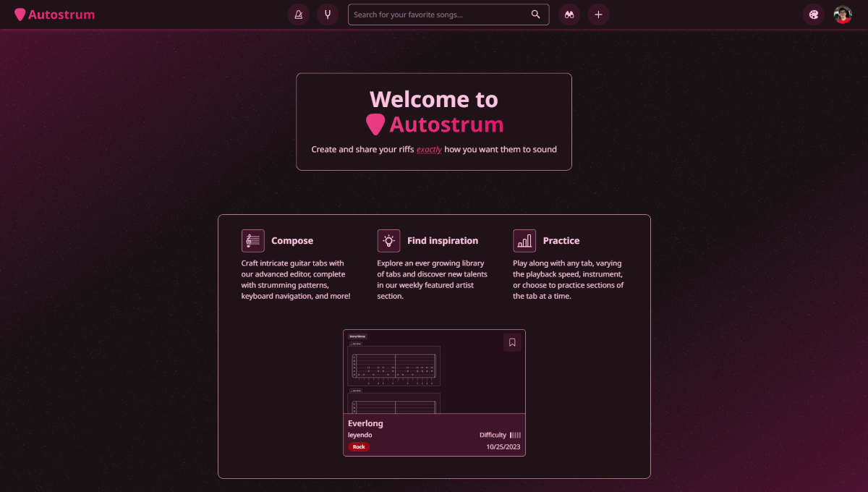Click the Difficulty level bars
868x492 pixels.
click(515, 435)
